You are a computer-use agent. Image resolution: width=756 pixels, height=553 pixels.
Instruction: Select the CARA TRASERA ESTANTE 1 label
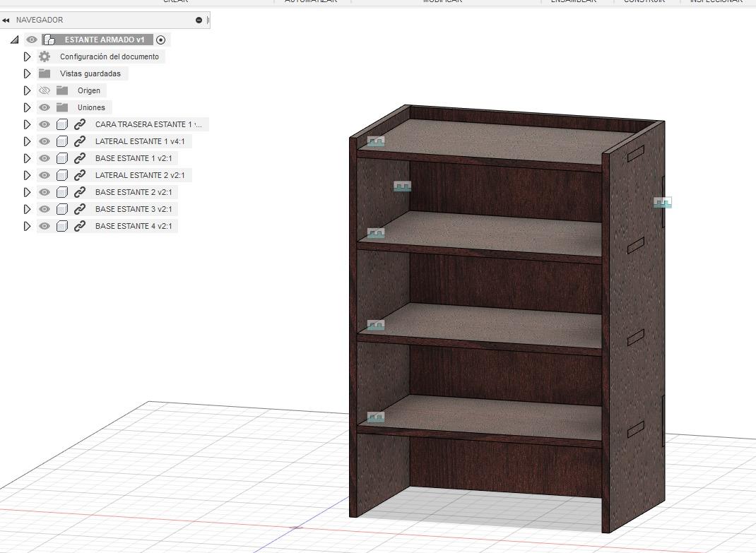click(x=148, y=124)
